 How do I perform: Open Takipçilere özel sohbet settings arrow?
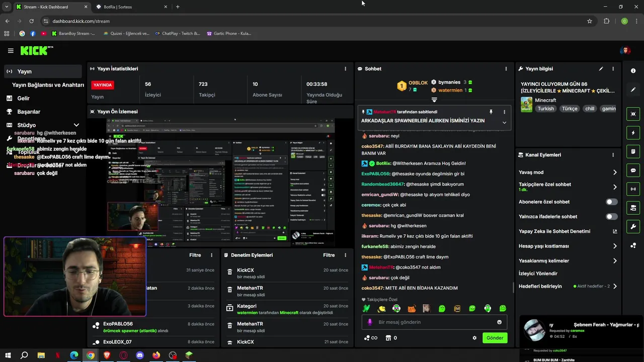(x=615, y=187)
